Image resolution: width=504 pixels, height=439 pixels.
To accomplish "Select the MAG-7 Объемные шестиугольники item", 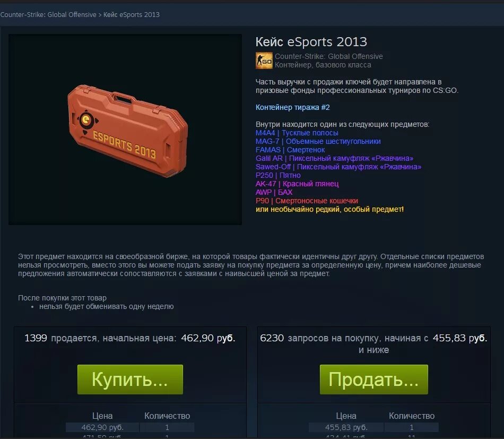I will [x=318, y=141].
